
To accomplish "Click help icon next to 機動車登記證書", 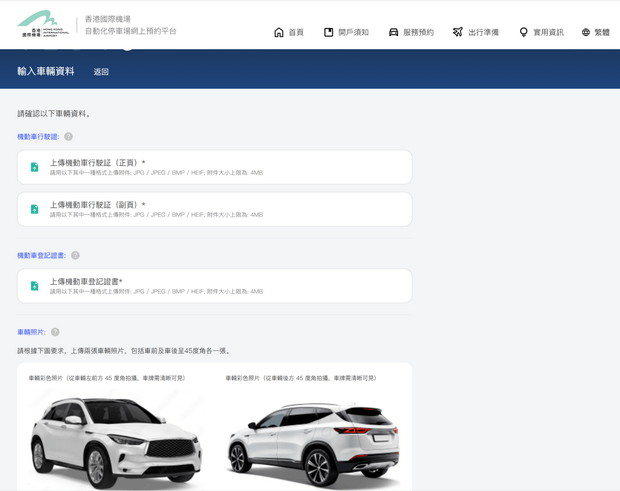I will point(75,256).
